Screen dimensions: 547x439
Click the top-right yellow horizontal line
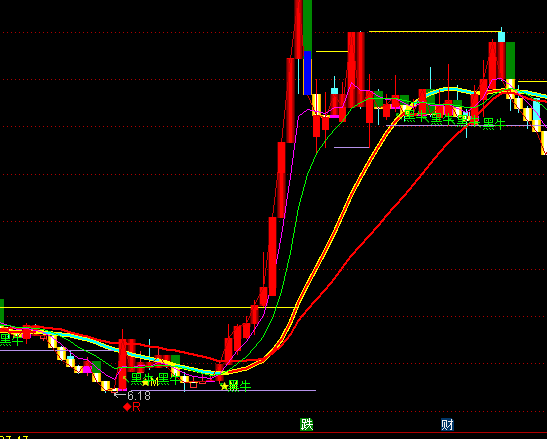(x=435, y=32)
